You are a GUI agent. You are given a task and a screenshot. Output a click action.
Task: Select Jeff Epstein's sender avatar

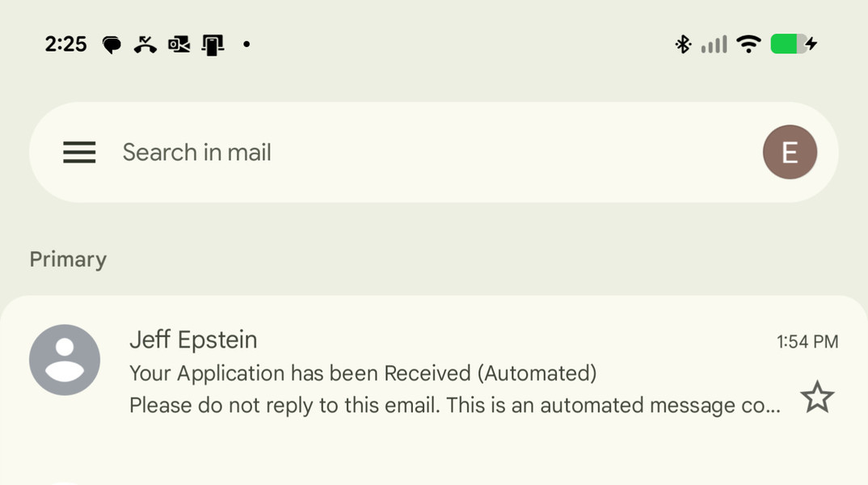tap(65, 360)
